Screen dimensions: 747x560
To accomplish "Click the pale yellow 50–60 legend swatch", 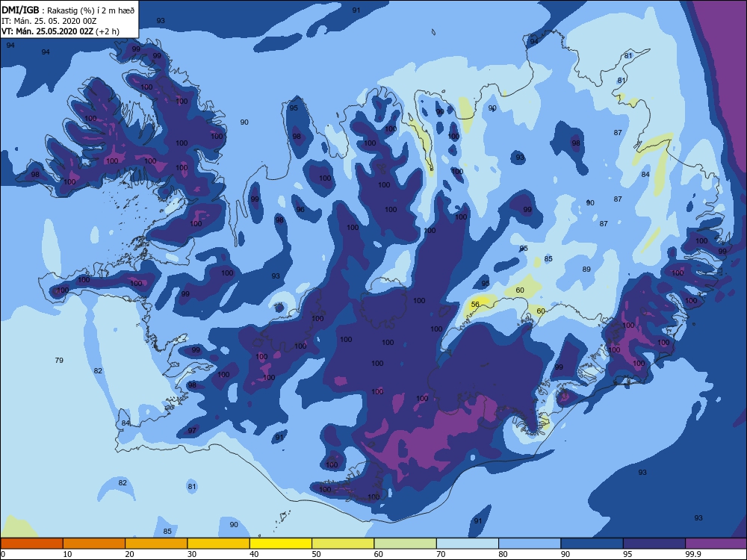I will (x=343, y=544).
